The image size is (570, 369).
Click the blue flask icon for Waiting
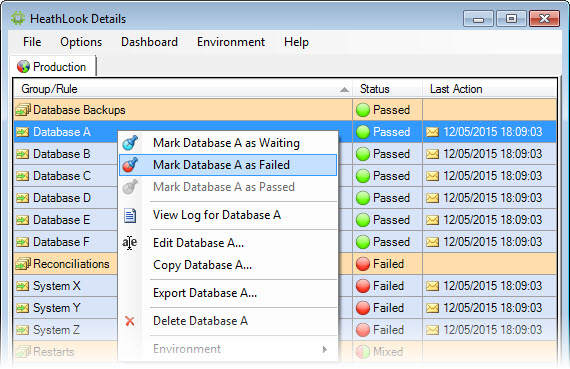point(130,143)
